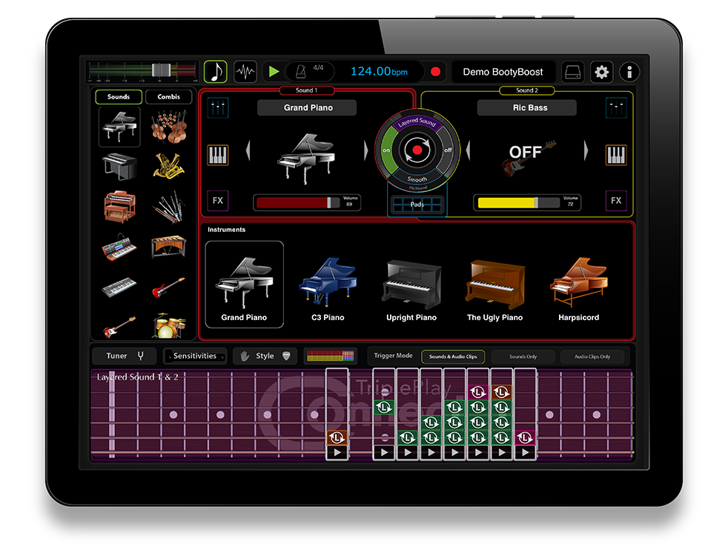
Task: Select the Grand Piano instrument icon in the sidebar
Action: coord(119,126)
